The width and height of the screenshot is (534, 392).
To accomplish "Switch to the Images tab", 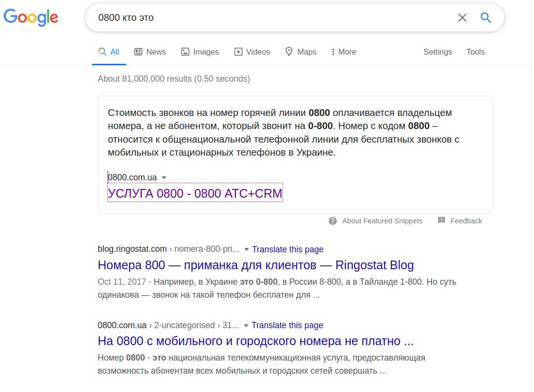I will pos(200,52).
